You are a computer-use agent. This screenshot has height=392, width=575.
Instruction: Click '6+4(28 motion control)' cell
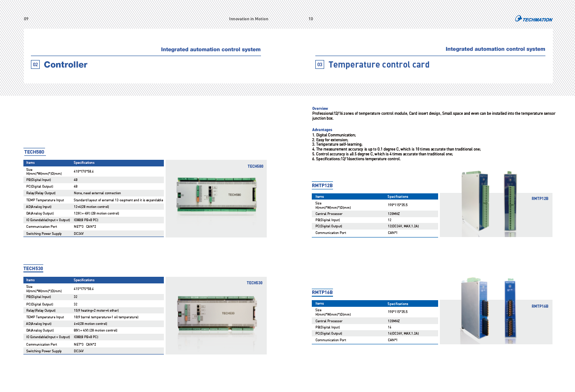(x=91, y=324)
